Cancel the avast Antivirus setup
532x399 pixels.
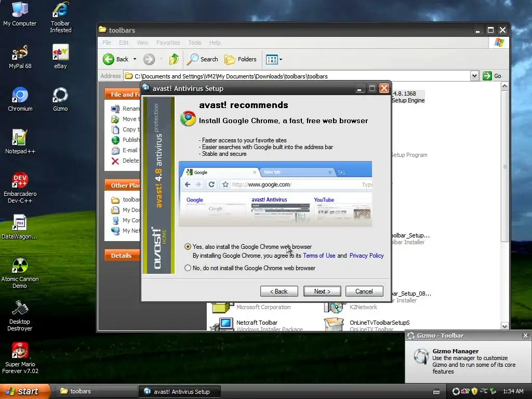364,291
